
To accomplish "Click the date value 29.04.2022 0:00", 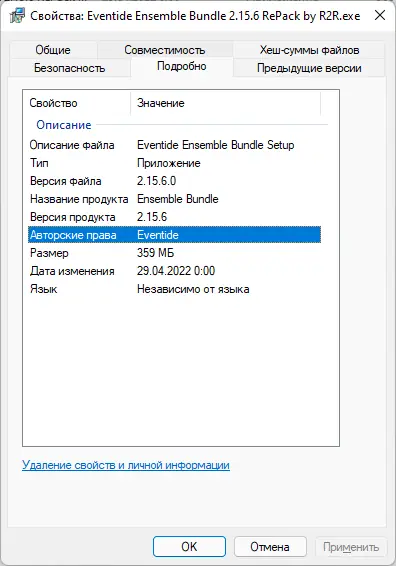I will (176, 271).
